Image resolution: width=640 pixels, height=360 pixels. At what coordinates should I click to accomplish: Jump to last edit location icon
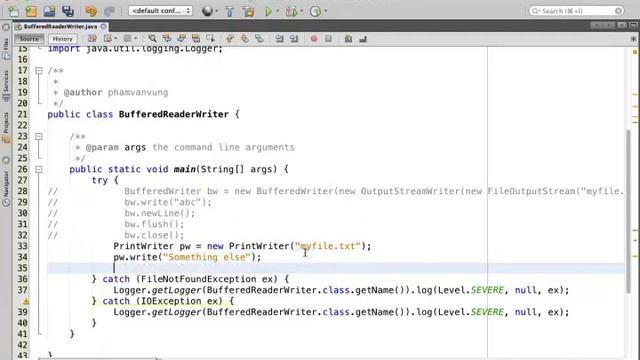coord(92,39)
